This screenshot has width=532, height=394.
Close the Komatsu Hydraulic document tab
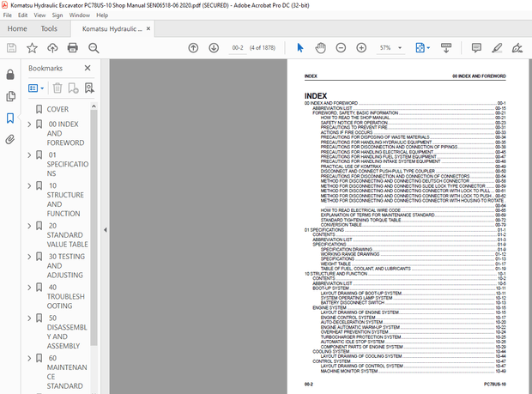tap(148, 29)
